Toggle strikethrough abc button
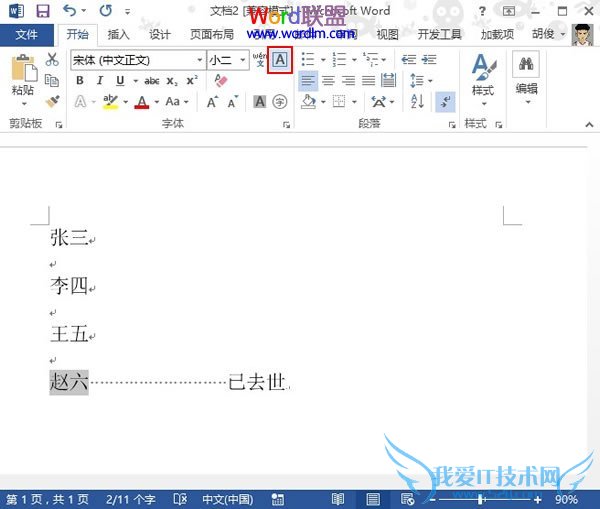Screen dimensions: 600x509 [x=152, y=81]
